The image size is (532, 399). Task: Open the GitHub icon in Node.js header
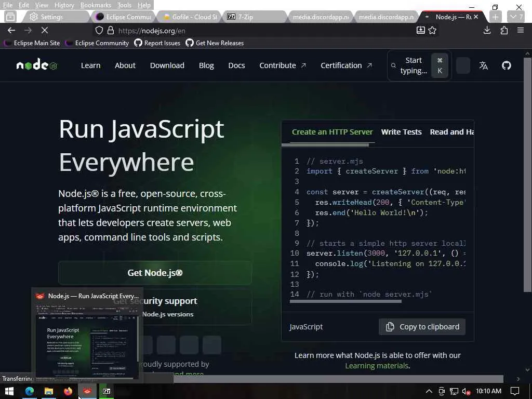(506, 65)
